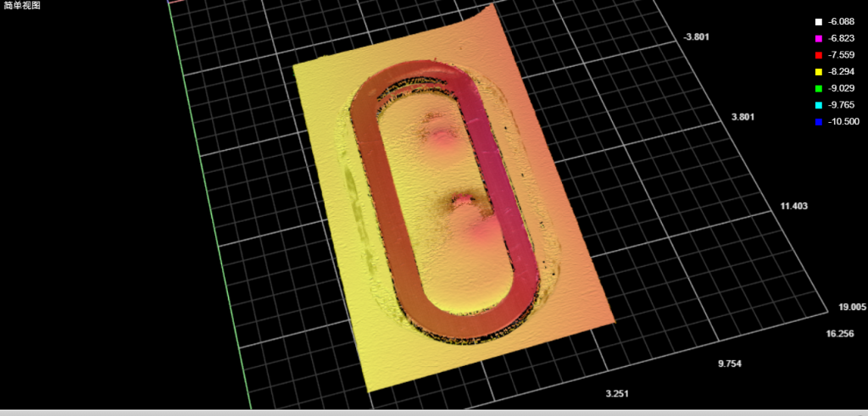This screenshot has height=416, width=868.
Task: Click the axis label 16.256
Action: [839, 333]
